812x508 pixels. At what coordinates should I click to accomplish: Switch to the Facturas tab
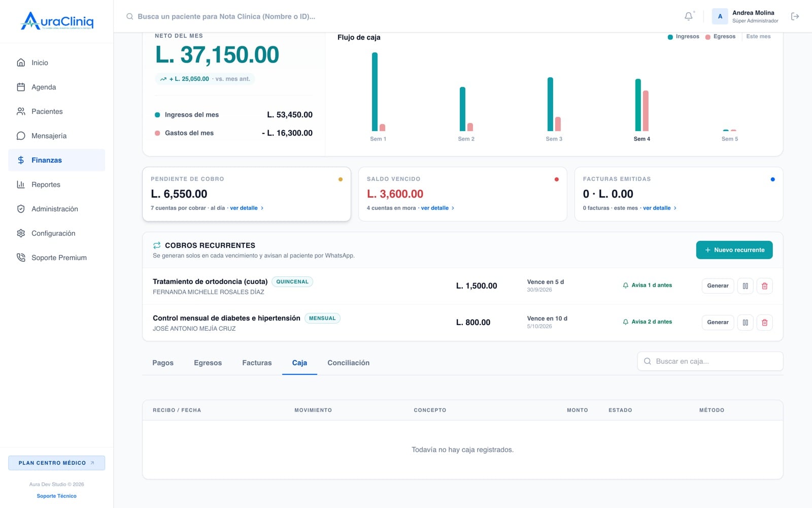257,363
